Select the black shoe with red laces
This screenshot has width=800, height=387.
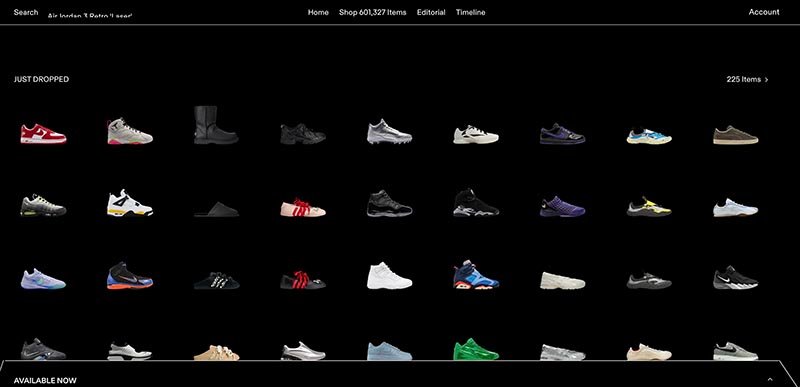click(x=303, y=280)
